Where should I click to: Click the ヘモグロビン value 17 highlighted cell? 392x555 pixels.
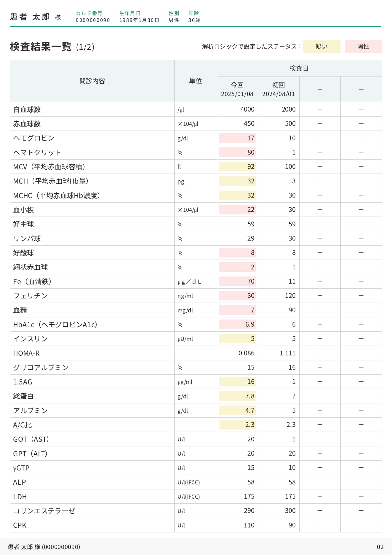[237, 138]
